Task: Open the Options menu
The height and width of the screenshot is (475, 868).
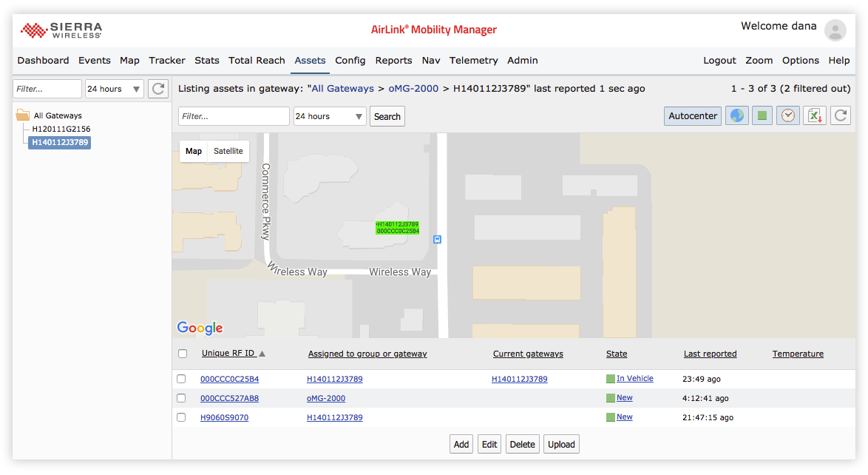Action: click(801, 61)
